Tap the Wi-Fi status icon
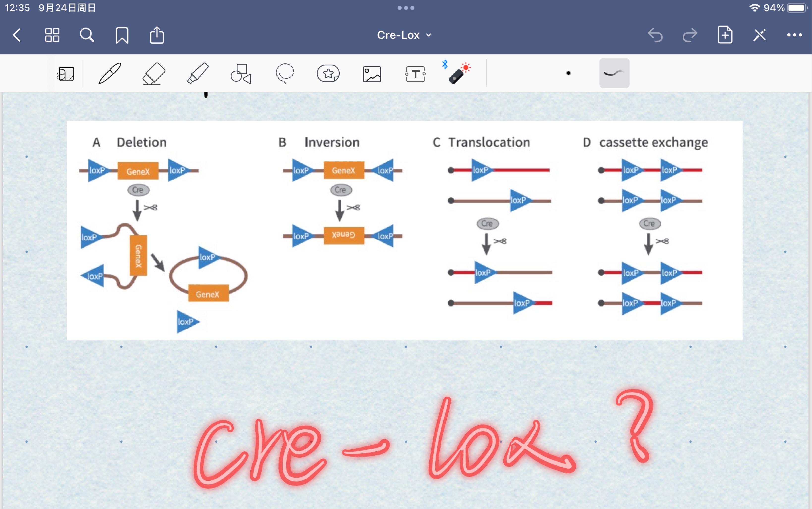The height and width of the screenshot is (509, 812). [x=755, y=8]
